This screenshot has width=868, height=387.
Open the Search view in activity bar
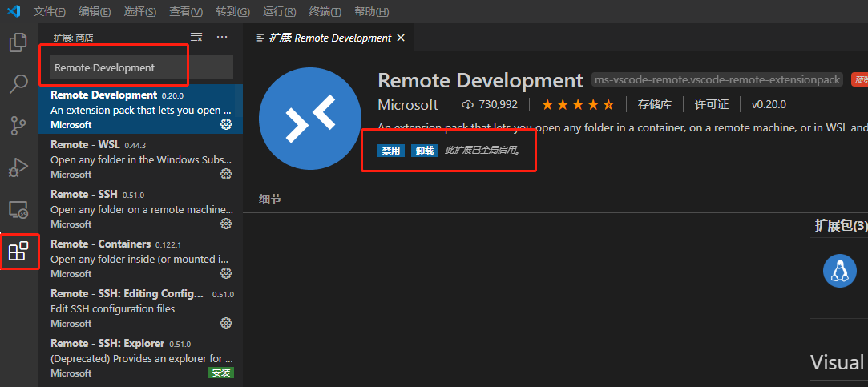(18, 84)
